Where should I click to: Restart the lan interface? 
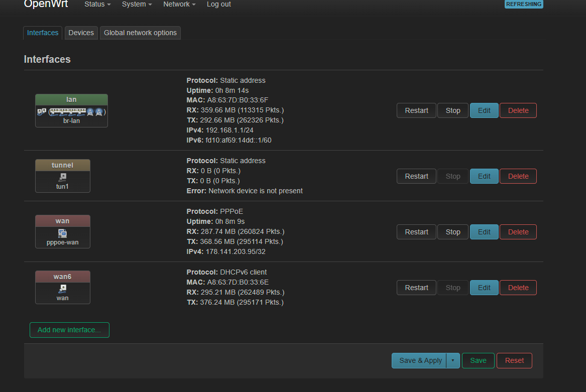(416, 110)
